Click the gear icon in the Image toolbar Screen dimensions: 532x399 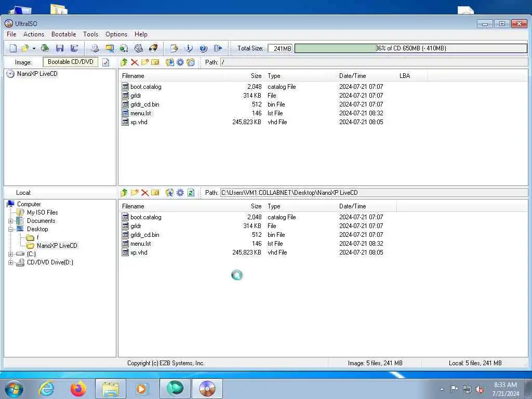[x=180, y=62]
